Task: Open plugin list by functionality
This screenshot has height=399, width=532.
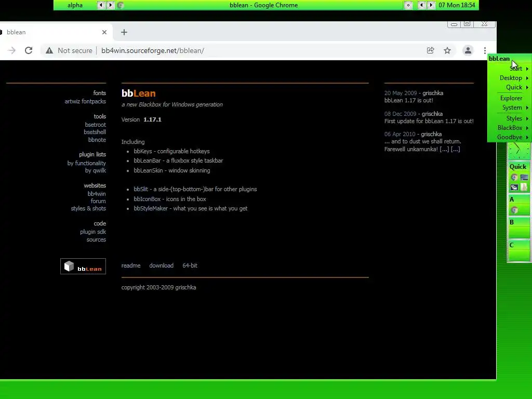Action: pyautogui.click(x=87, y=163)
